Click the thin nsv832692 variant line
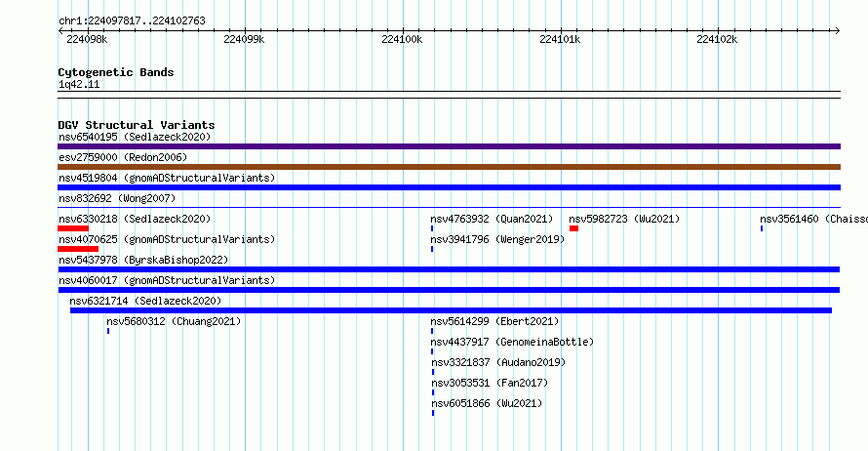Viewport: 868px width, 451px height. point(449,208)
